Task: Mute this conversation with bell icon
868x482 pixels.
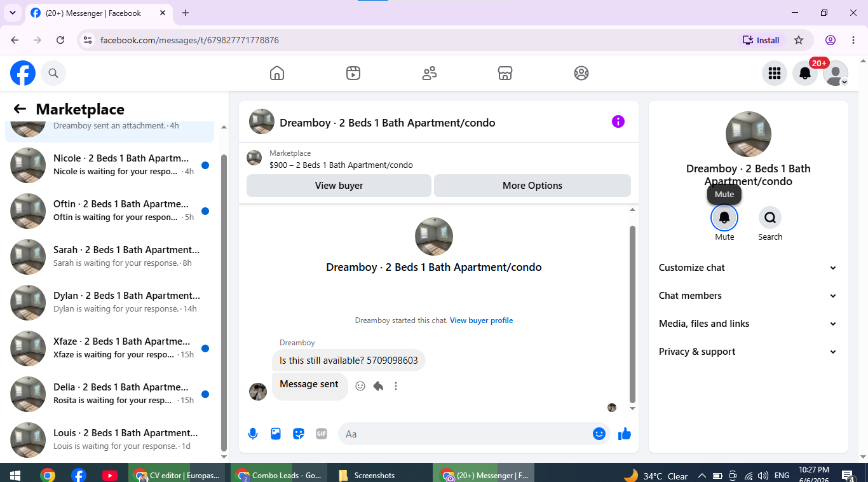Action: [x=724, y=217]
